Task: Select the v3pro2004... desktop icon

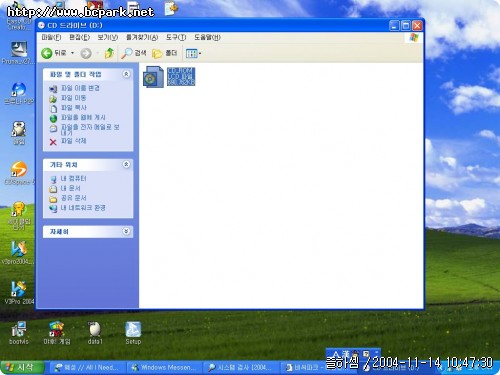Action: point(18,253)
